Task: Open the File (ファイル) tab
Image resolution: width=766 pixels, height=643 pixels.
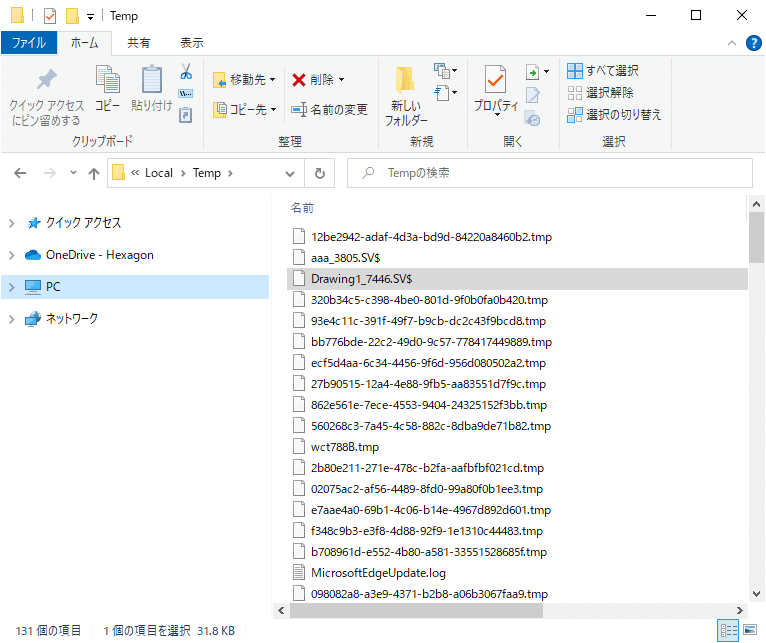Action: (29, 43)
